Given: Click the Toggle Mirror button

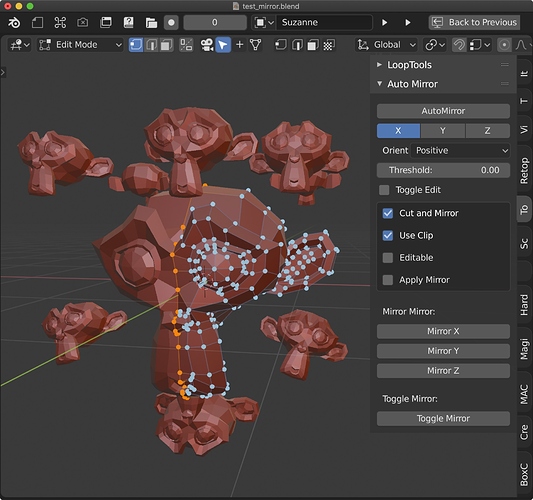Looking at the screenshot, I should pos(443,419).
